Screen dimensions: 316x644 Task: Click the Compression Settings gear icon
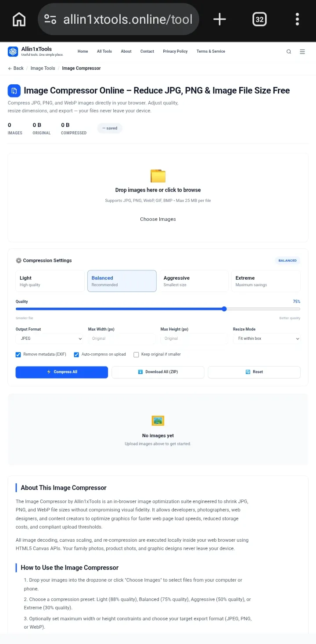[18, 260]
